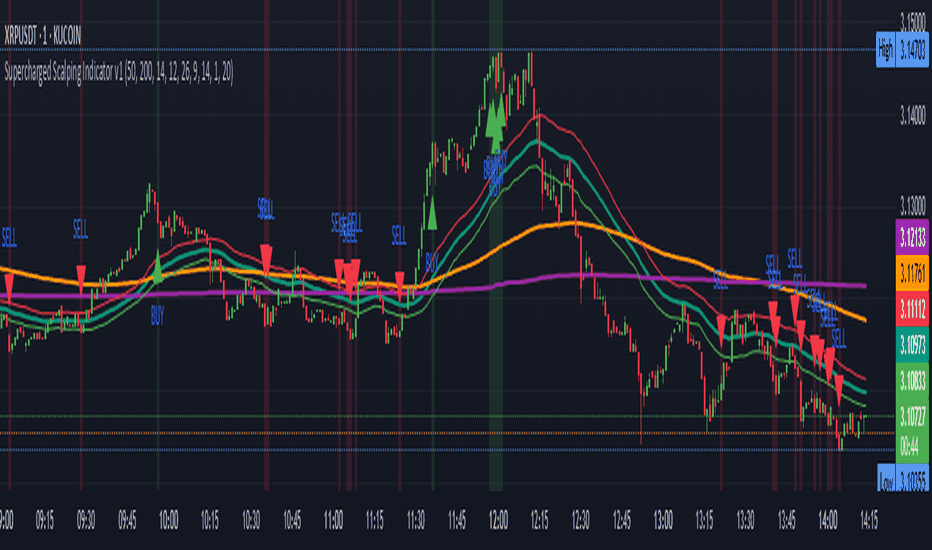Viewport: 932px width, 550px height.
Task: Click the 13:00 time axis label
Action: [x=663, y=521]
